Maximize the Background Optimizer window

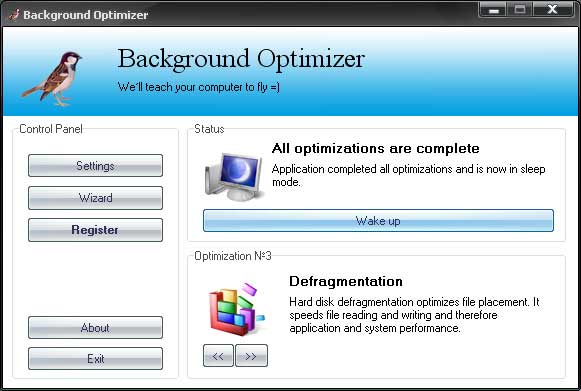coord(520,10)
